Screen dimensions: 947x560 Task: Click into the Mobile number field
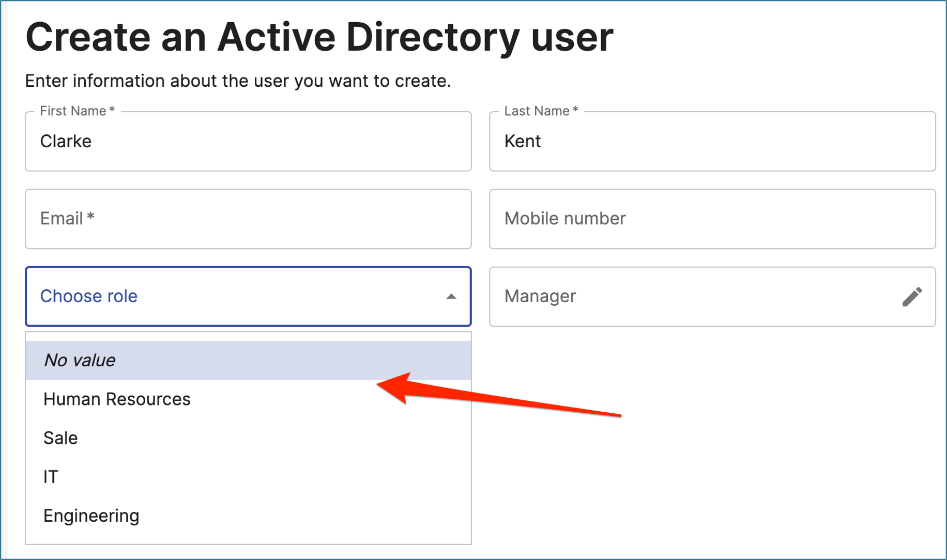tap(712, 219)
